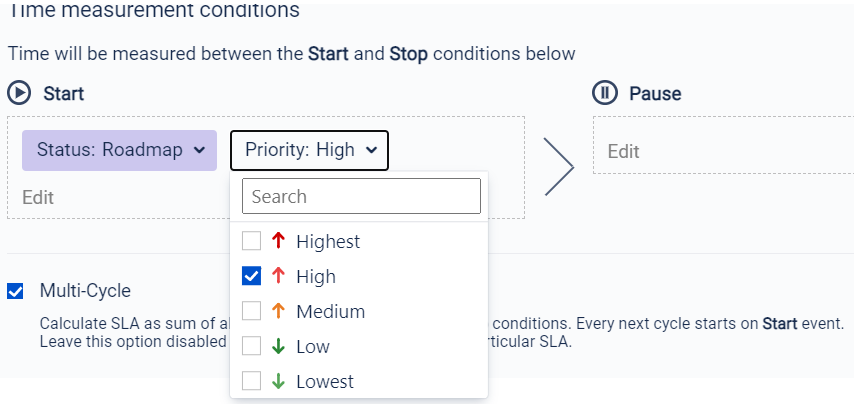
Task: Click Edit in the Pause conditions box
Action: pyautogui.click(x=623, y=151)
